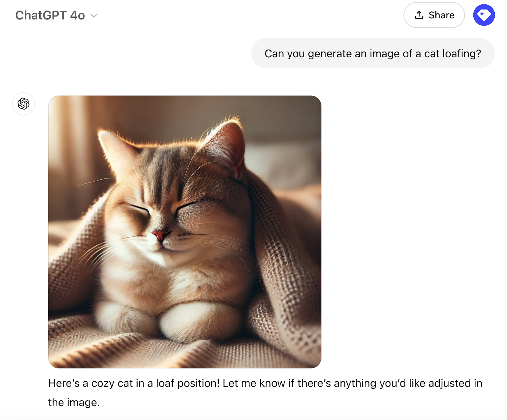This screenshot has height=420, width=507.
Task: Collapse the model picker arrow in the header
Action: pos(93,15)
